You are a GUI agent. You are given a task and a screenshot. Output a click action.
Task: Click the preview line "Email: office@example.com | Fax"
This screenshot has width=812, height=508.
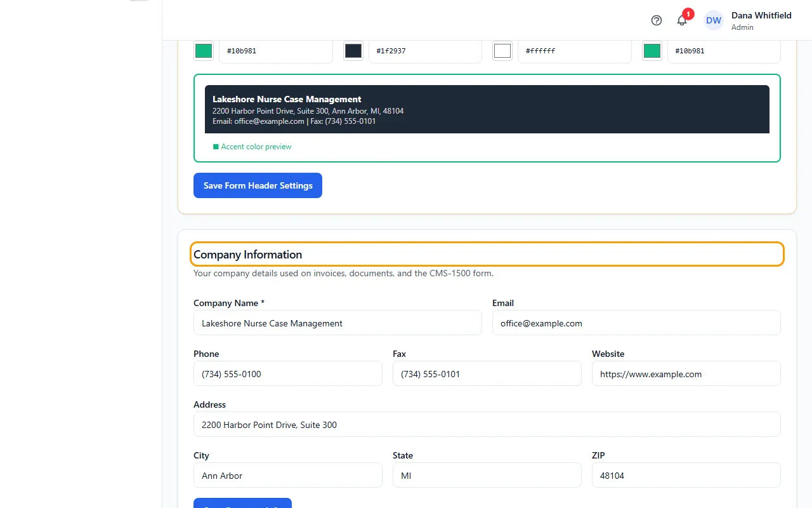(294, 121)
